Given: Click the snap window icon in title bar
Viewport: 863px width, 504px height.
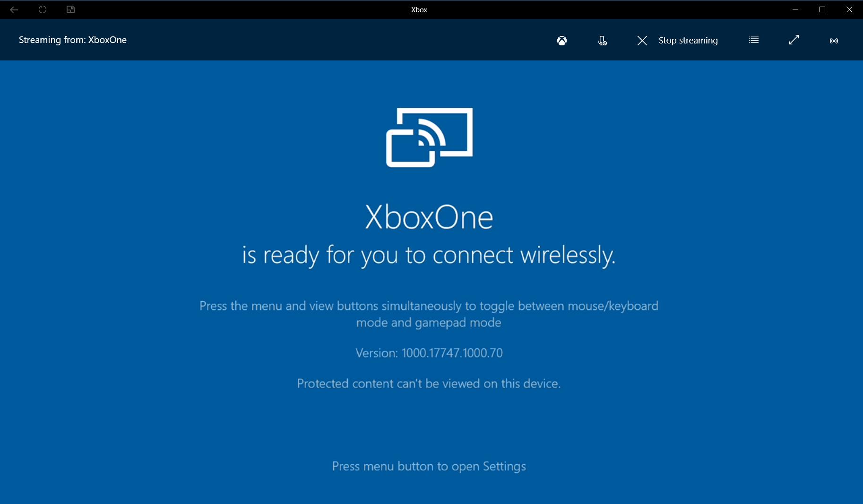Looking at the screenshot, I should (70, 9).
